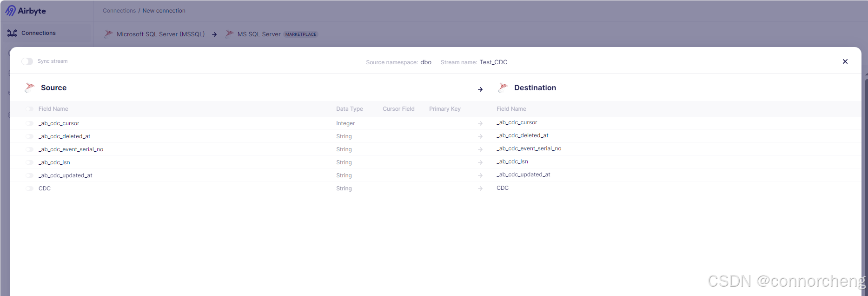The height and width of the screenshot is (296, 868).
Task: Toggle the CDC field switch
Action: (29, 188)
